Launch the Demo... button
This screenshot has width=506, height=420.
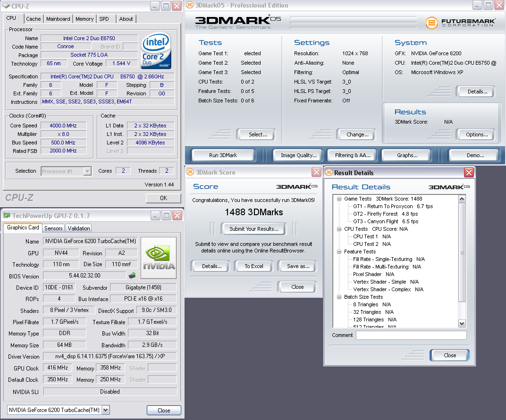coord(475,155)
